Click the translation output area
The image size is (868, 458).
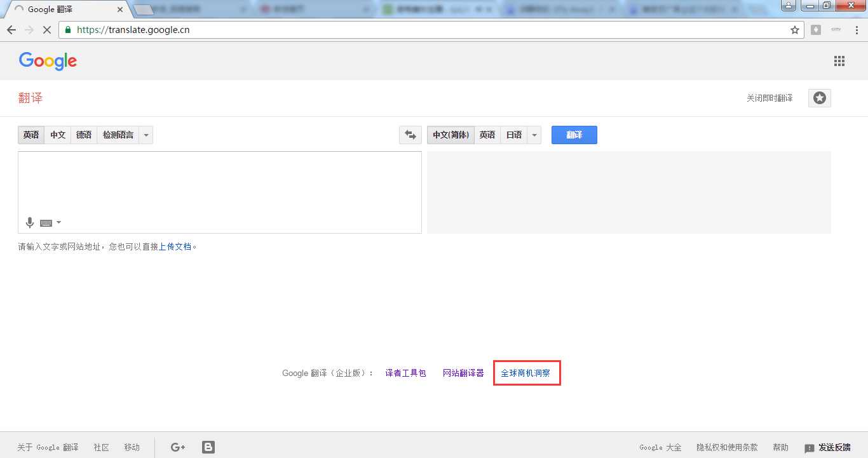[x=629, y=192]
